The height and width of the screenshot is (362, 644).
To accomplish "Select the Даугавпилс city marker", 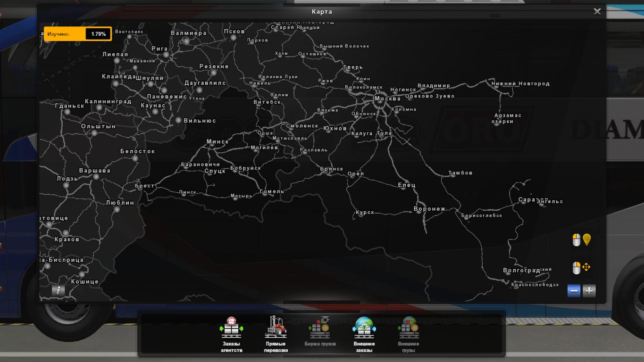I will click(199, 90).
